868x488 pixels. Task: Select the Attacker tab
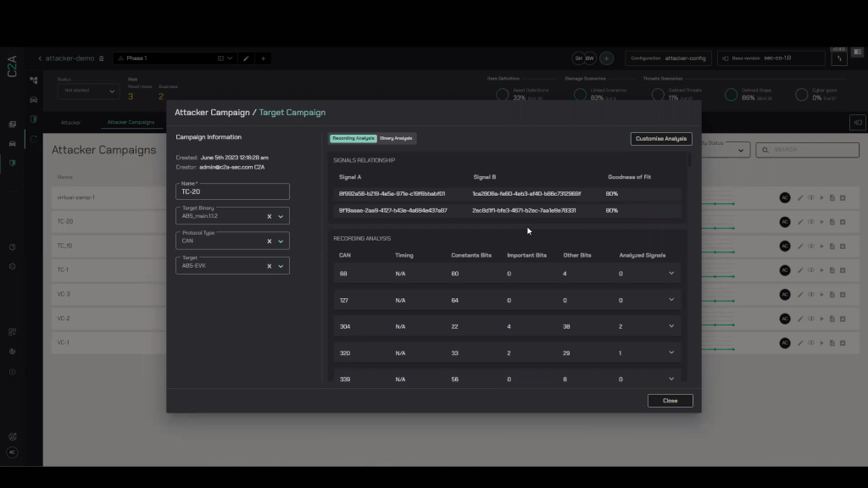tap(71, 122)
